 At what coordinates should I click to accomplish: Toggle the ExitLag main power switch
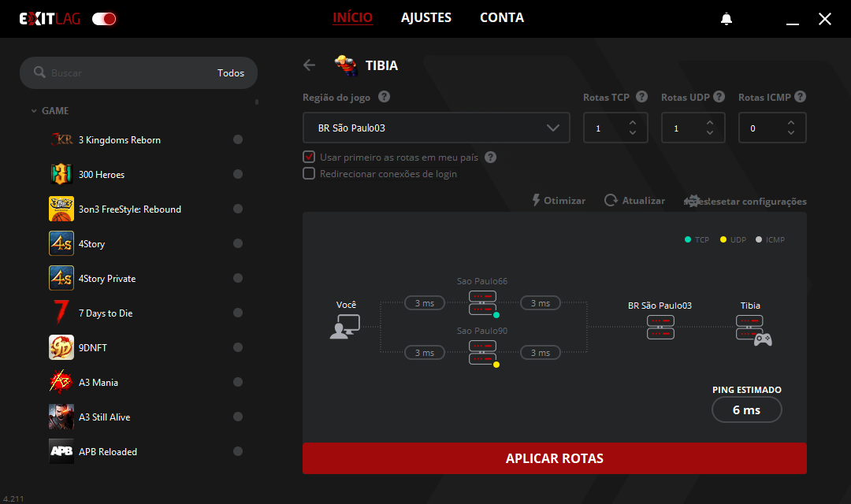(104, 19)
